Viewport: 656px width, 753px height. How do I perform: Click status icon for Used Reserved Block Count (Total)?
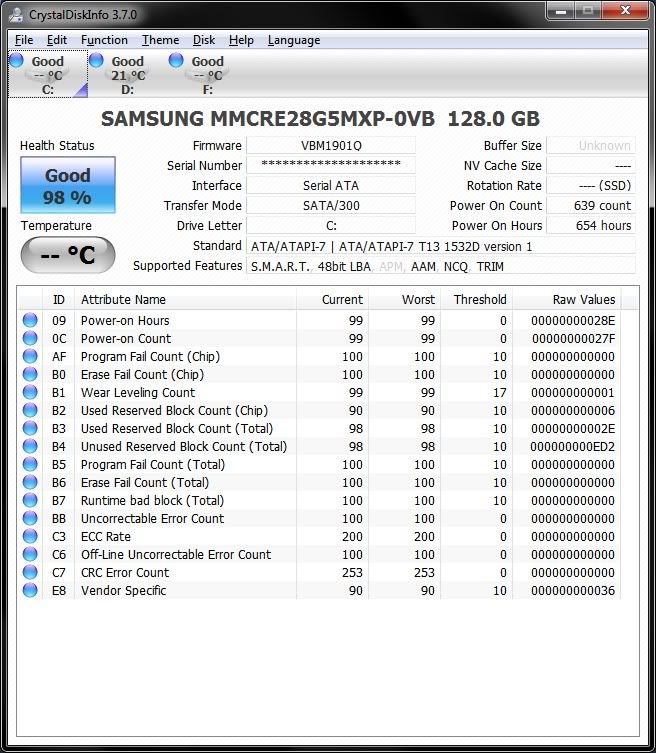[30, 428]
